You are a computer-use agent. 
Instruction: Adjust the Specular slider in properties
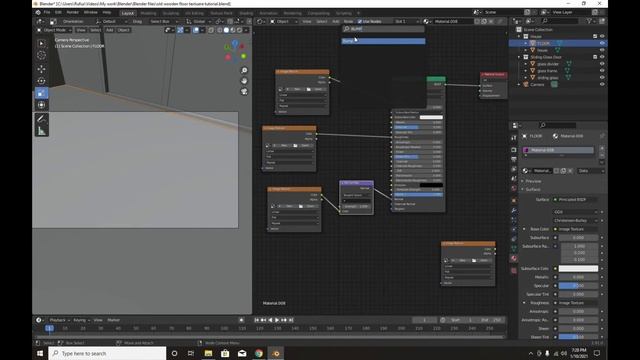coord(578,286)
